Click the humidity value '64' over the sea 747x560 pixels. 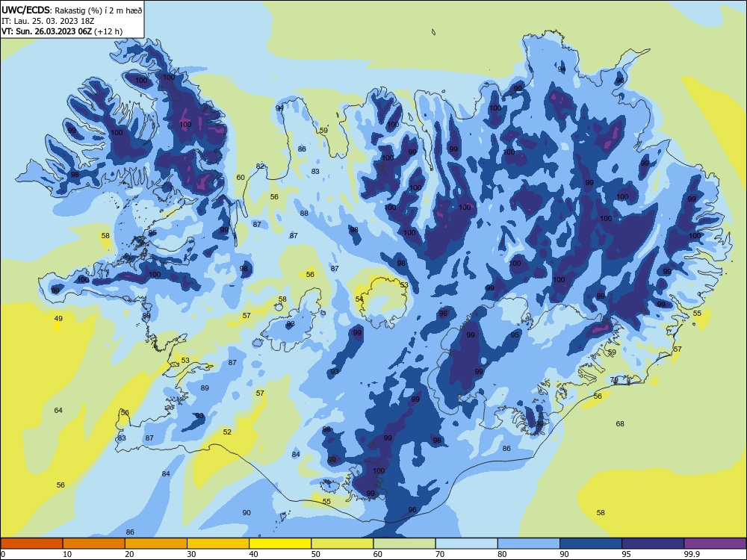click(58, 410)
